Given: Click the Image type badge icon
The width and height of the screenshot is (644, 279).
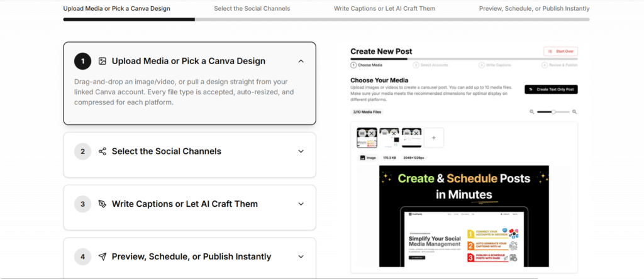Looking at the screenshot, I should [363, 158].
